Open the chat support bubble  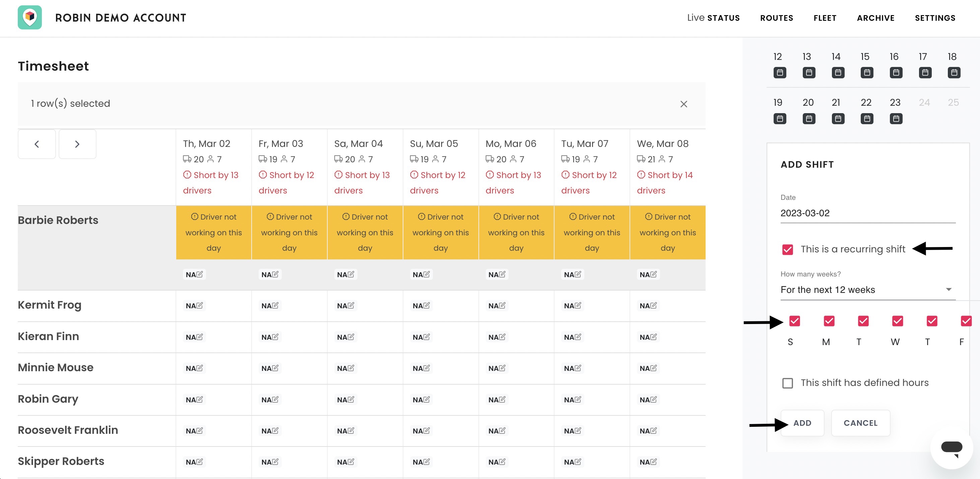pyautogui.click(x=952, y=448)
